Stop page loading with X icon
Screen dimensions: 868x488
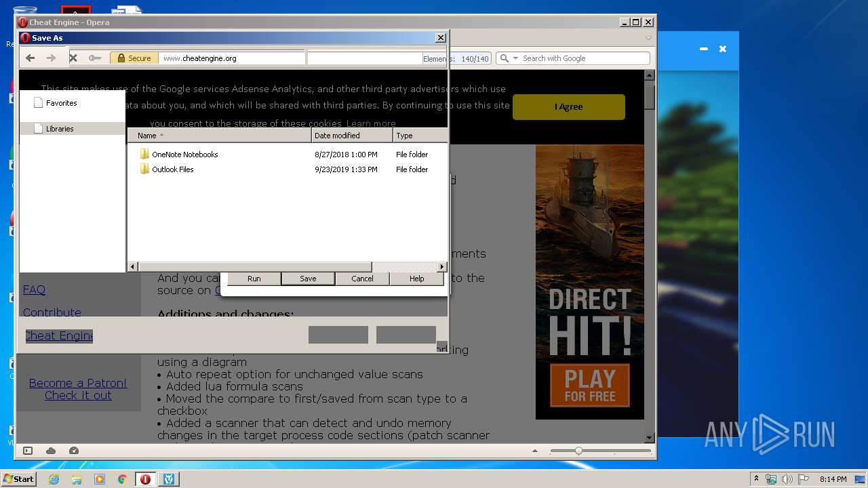click(x=73, y=58)
